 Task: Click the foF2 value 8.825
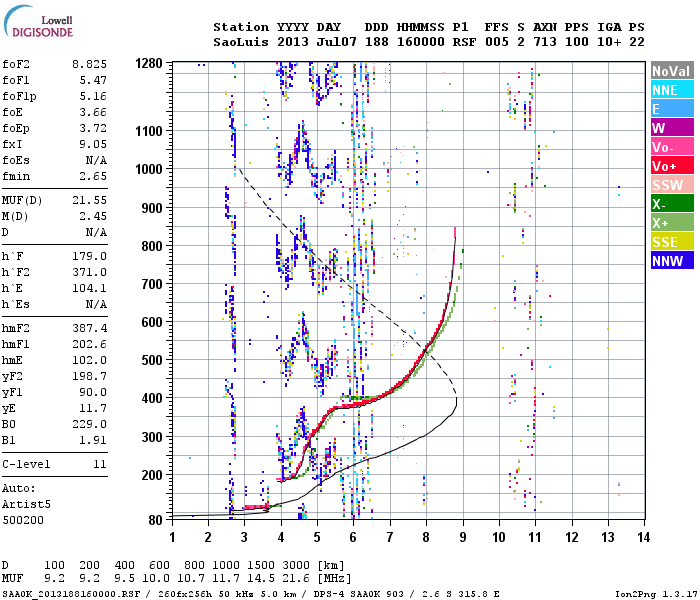[x=89, y=64]
